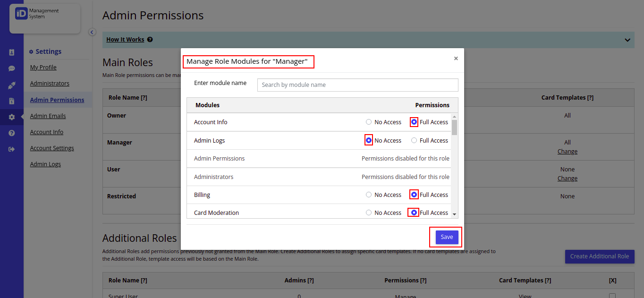This screenshot has width=644, height=298.
Task: Open help via the question mark sidebar icon
Action: coord(11,133)
